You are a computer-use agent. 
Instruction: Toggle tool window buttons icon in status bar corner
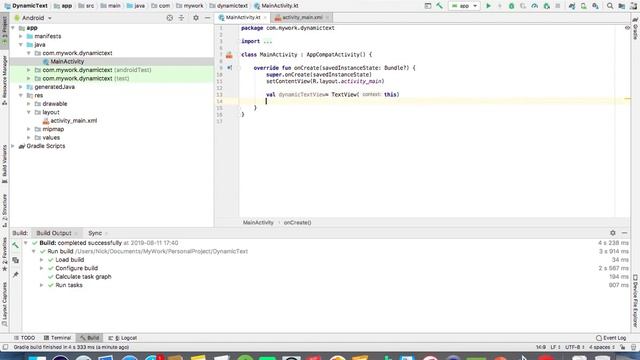click(5, 347)
